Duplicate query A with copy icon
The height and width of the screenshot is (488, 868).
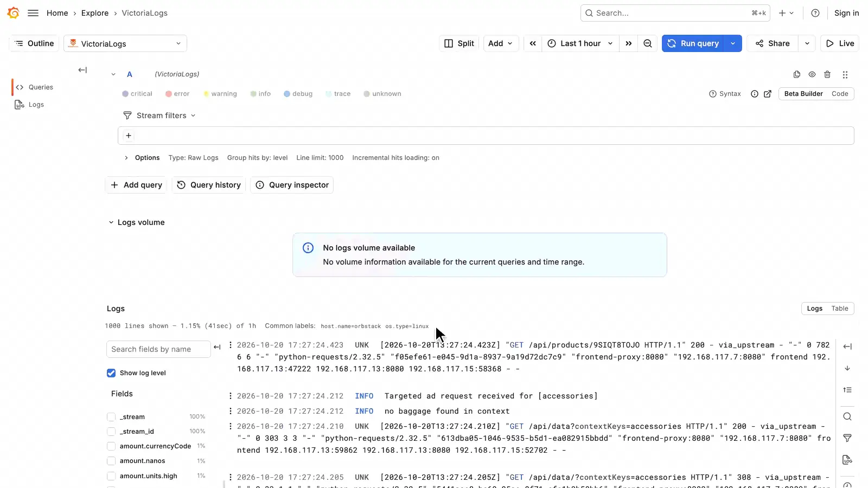click(797, 74)
